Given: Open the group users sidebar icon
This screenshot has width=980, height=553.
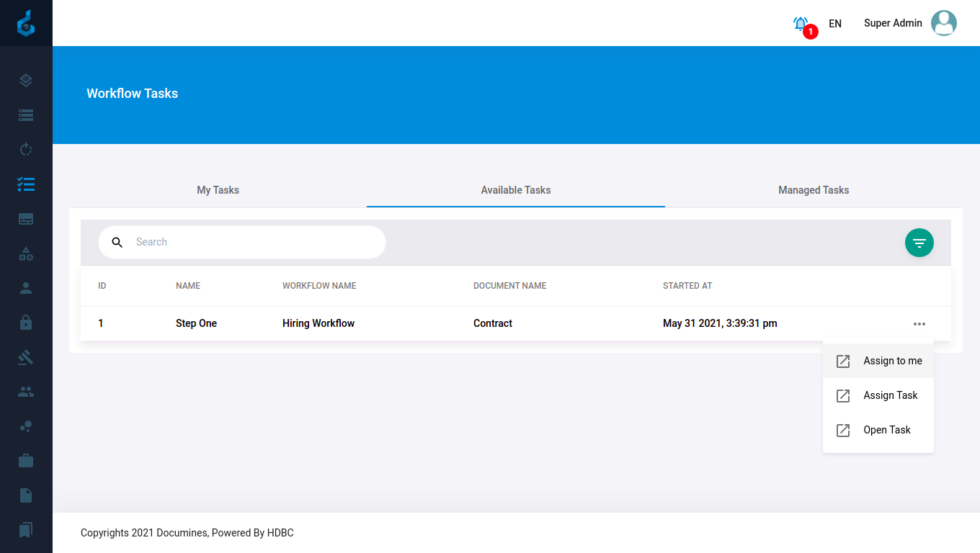Looking at the screenshot, I should [x=26, y=392].
